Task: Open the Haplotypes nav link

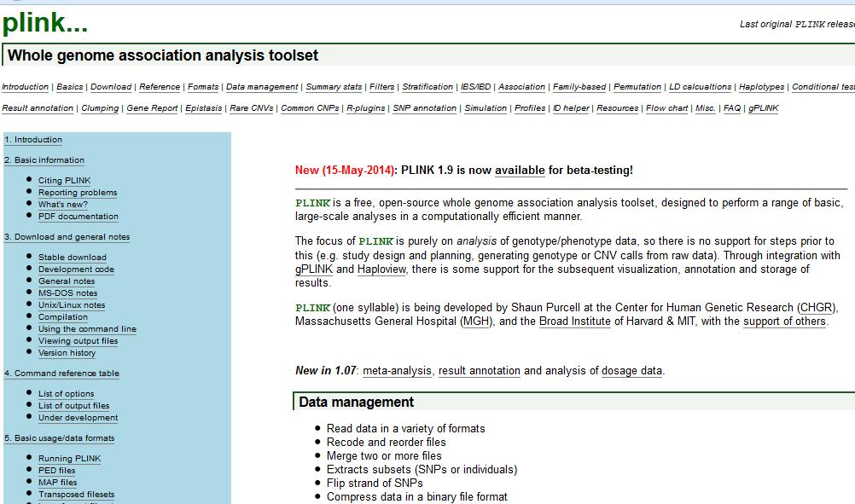Action: coord(761,87)
